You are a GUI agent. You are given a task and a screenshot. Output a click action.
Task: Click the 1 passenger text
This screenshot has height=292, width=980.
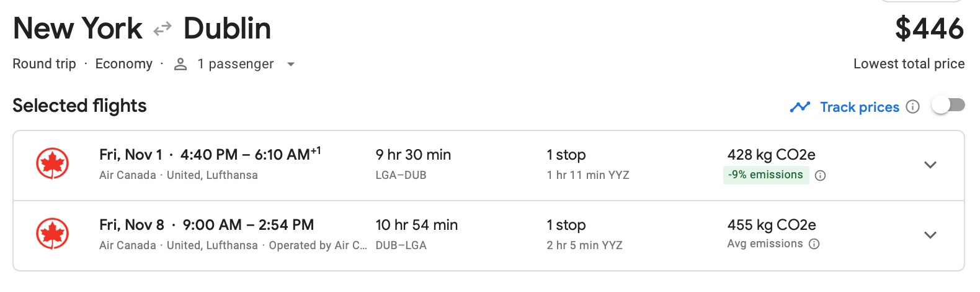coord(235,64)
